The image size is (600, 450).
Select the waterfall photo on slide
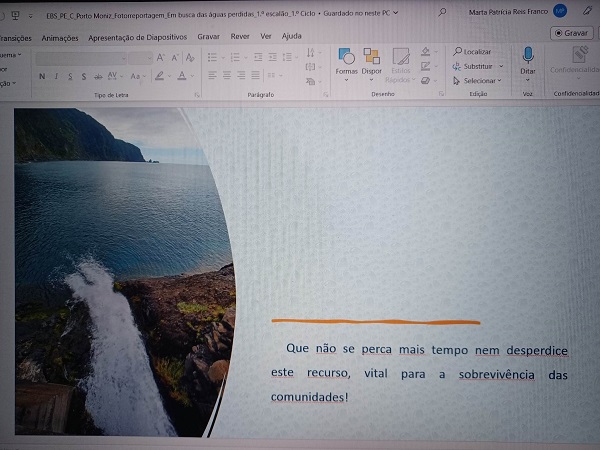[x=124, y=272]
